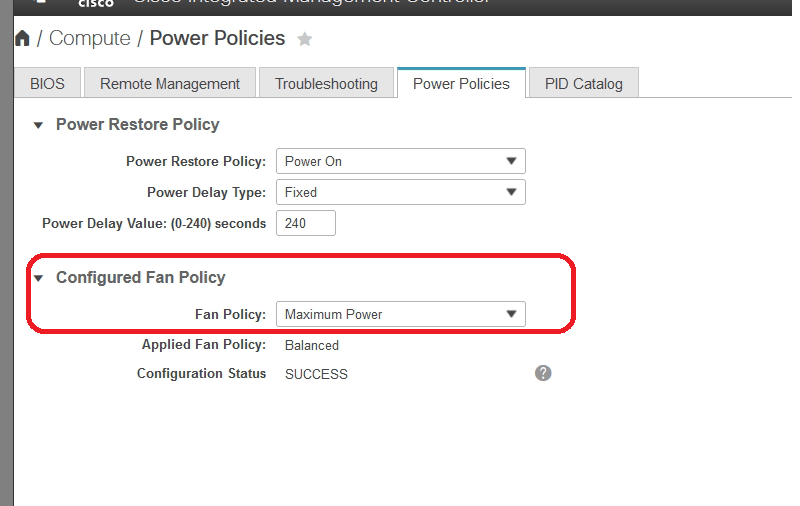Expand the Fan Policy dropdown
Image resolution: width=800 pixels, height=506 pixels.
pos(400,314)
